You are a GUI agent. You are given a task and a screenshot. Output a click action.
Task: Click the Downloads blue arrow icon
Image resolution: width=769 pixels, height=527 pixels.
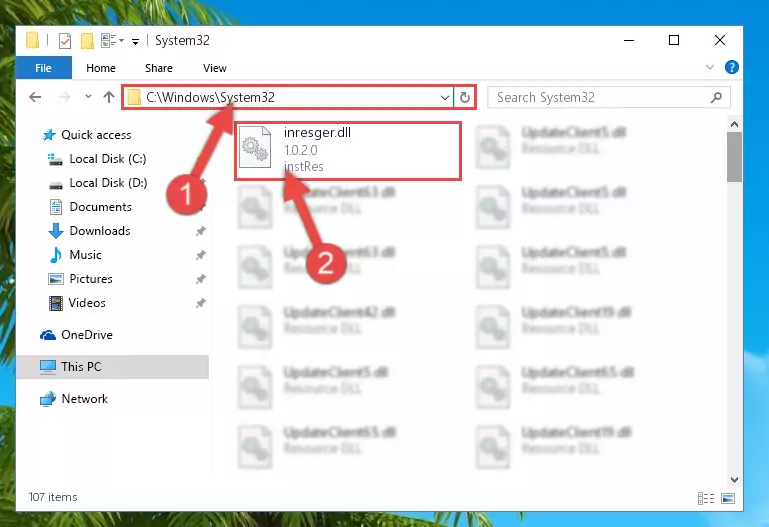coord(56,231)
